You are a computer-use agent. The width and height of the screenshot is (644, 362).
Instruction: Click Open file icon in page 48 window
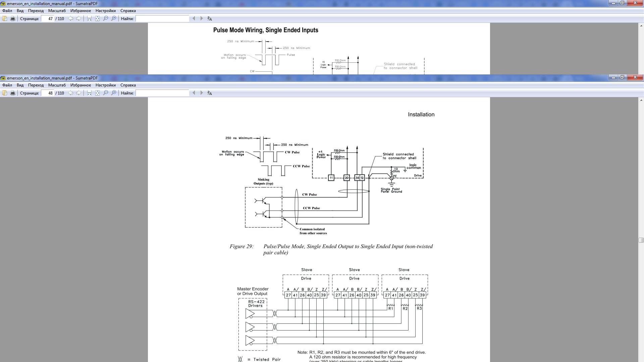tap(5, 93)
